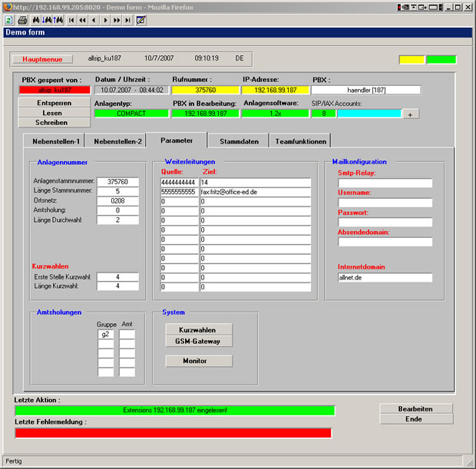This screenshot has height=469, width=476.
Task: Click the yellow IP-Adresse field 192.168.99.187
Action: [x=276, y=90]
